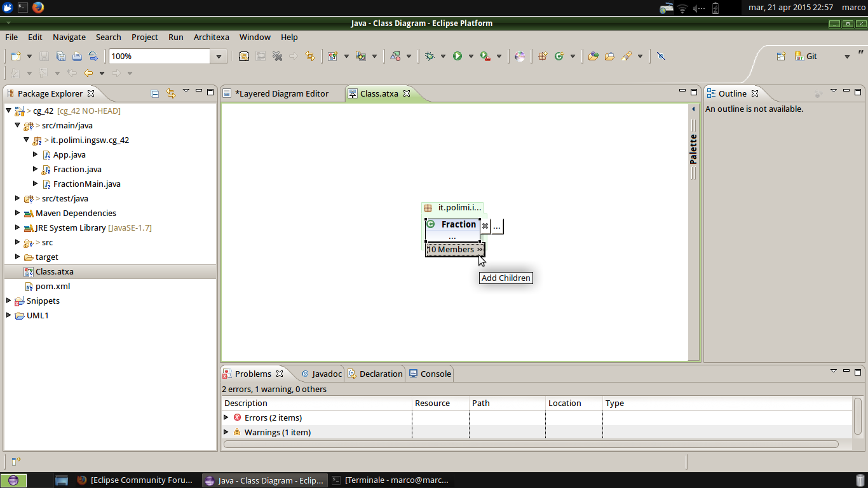Click the Open Perspective icon

pos(782,56)
